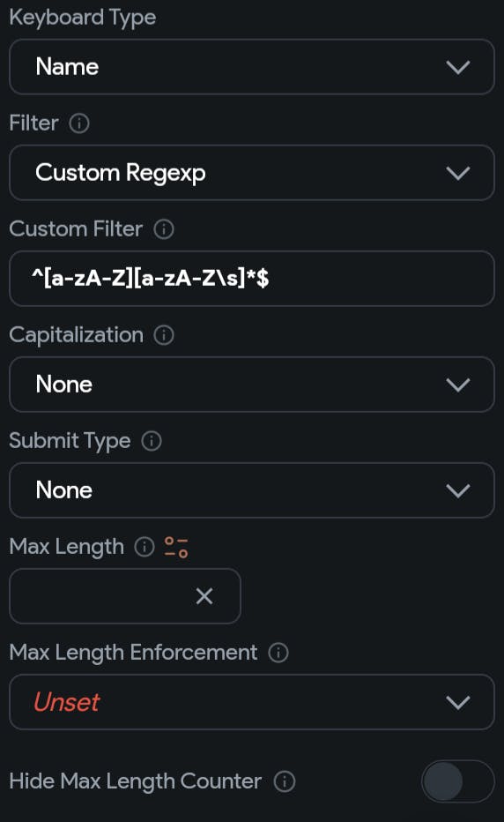Open the Custom Filter info tooltip icon
Image resolution: width=504 pixels, height=822 pixels.
pyautogui.click(x=164, y=229)
